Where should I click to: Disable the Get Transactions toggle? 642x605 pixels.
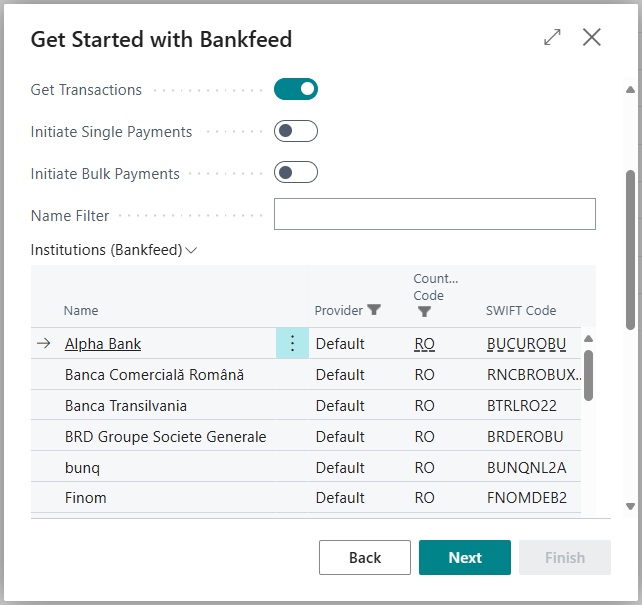point(296,89)
